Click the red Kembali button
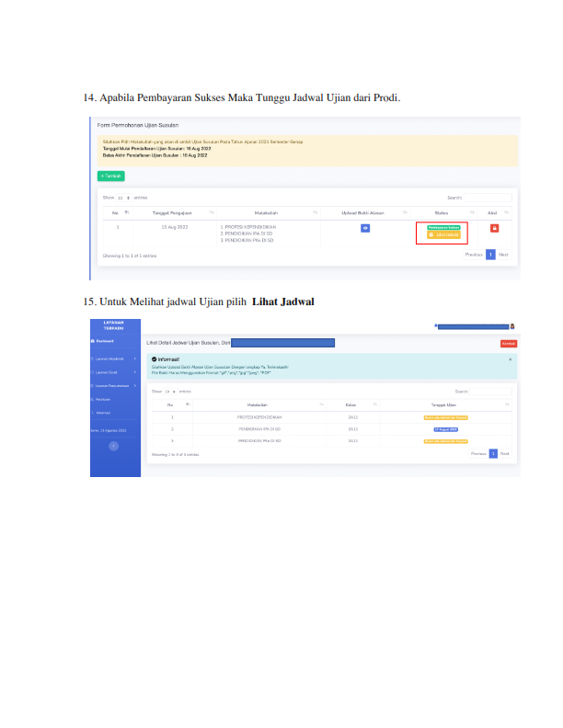This screenshot has height=728, width=563. click(x=509, y=344)
